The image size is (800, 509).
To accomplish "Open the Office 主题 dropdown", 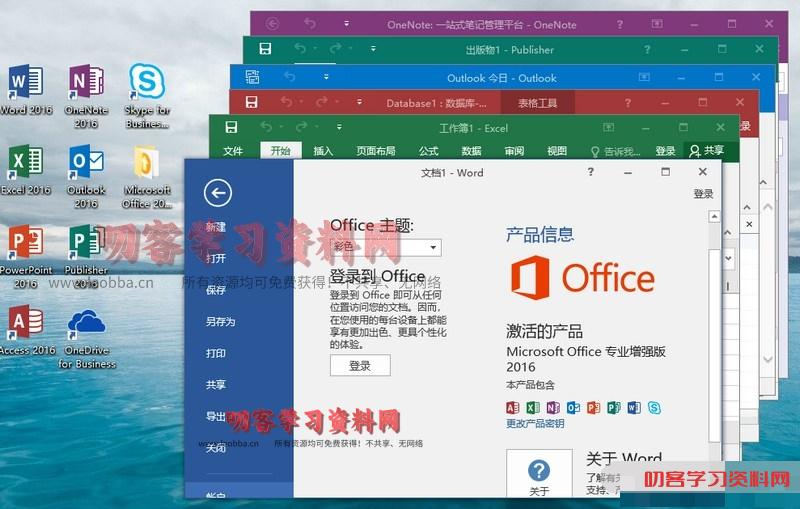I will [433, 247].
